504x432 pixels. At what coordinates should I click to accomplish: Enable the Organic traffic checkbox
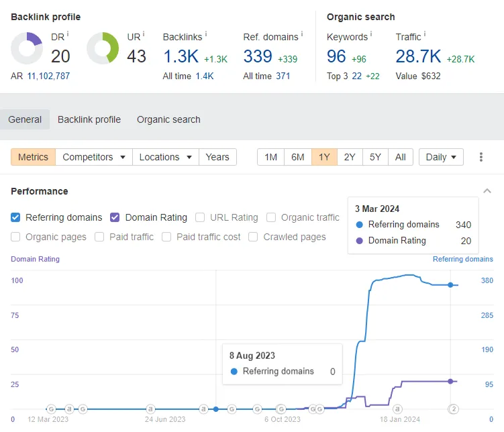tap(271, 217)
